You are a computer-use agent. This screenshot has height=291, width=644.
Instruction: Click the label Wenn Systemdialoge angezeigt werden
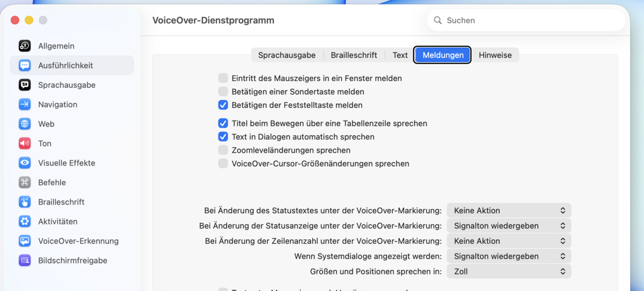tap(368, 256)
